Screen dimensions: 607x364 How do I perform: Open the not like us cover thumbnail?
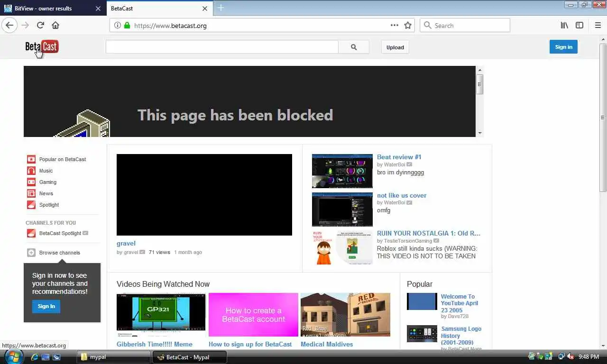pyautogui.click(x=342, y=209)
